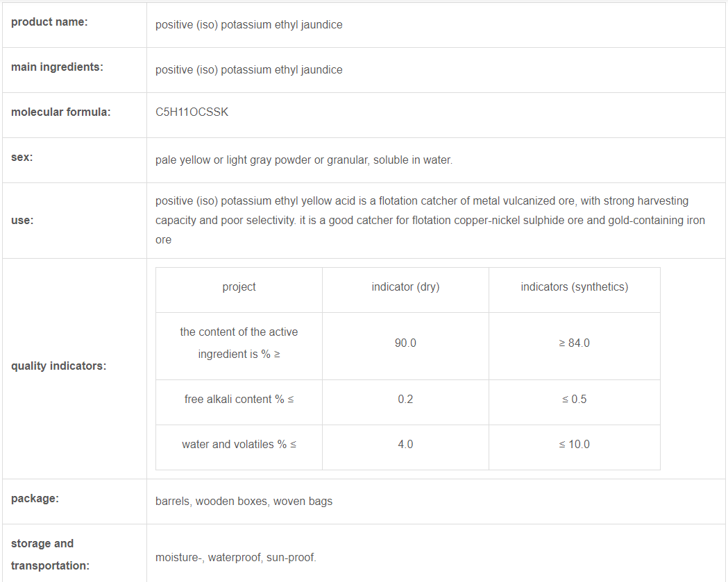Select the molecular formula value C5H11OCSSK
Image resolution: width=728 pixels, height=582 pixels.
(192, 112)
